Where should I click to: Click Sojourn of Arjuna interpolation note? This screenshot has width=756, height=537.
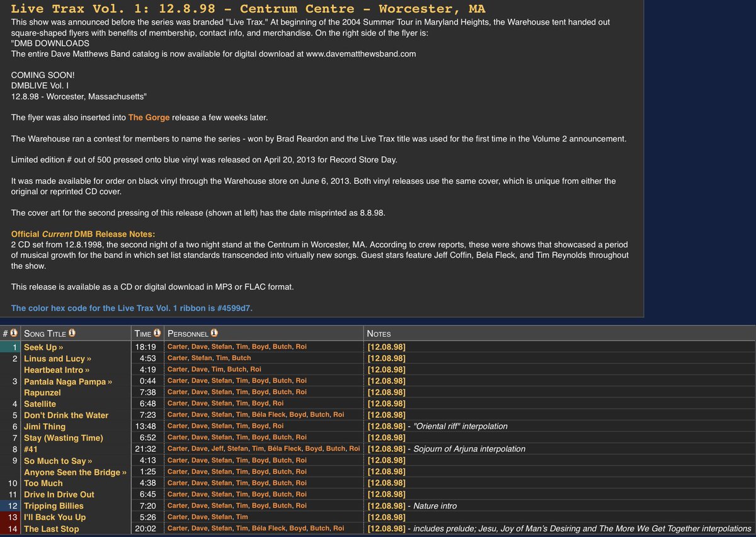[469, 449]
